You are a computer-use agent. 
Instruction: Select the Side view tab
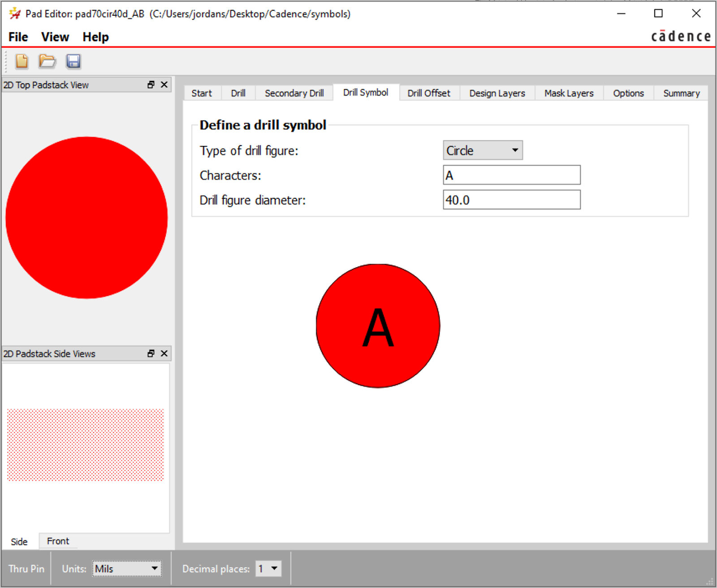19,541
